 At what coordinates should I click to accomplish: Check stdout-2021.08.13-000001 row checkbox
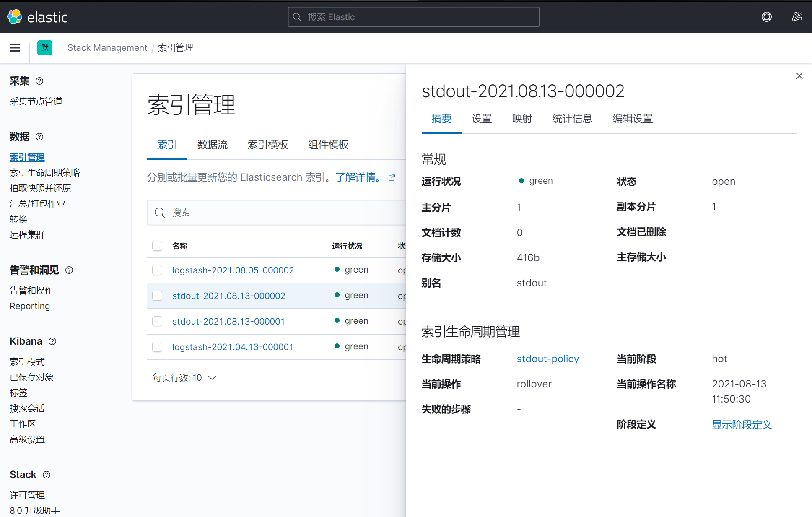(157, 321)
